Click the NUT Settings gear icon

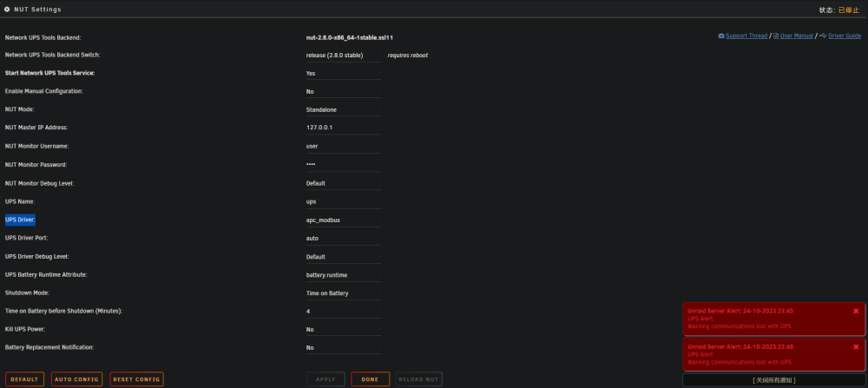tap(7, 10)
